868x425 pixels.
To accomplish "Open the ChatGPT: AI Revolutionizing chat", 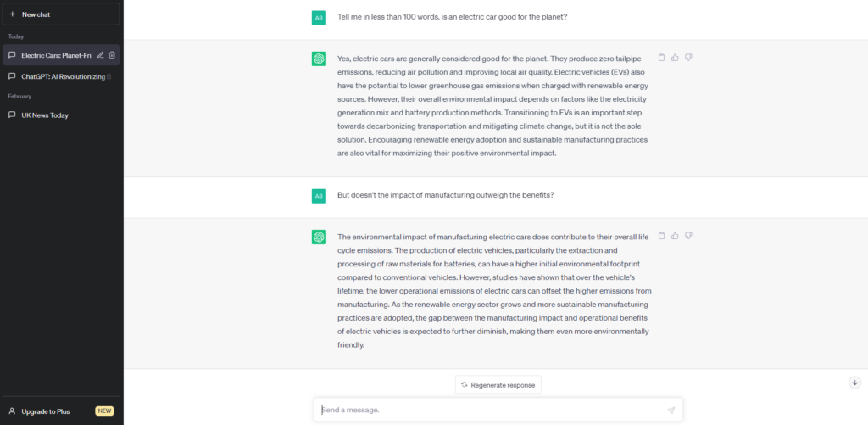I will pos(61,76).
